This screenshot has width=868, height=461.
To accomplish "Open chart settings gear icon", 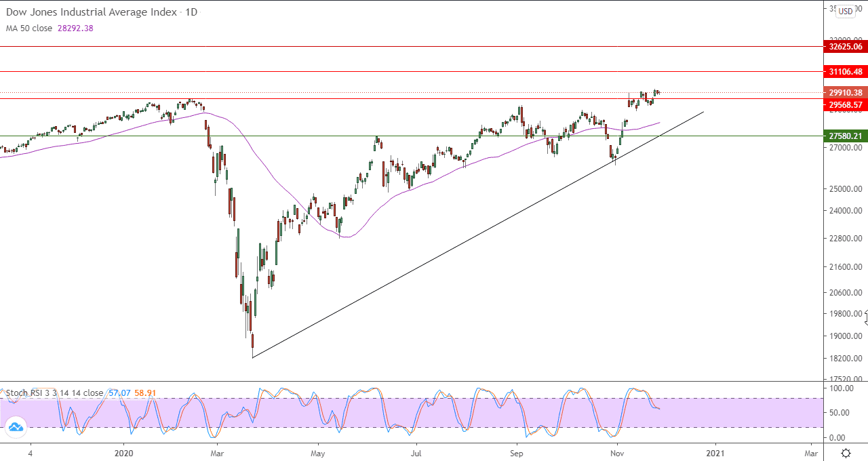I will (x=846, y=453).
